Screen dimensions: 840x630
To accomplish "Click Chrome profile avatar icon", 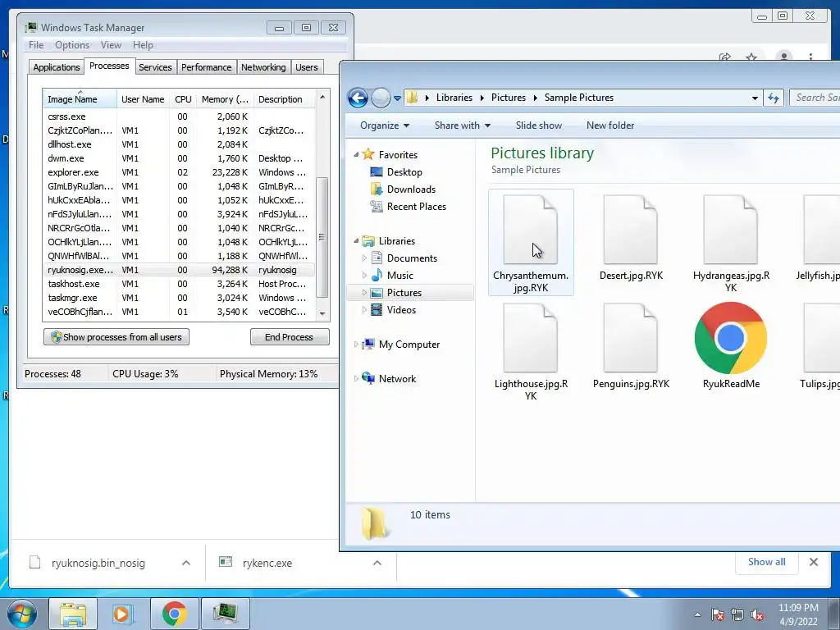I will tap(784, 57).
